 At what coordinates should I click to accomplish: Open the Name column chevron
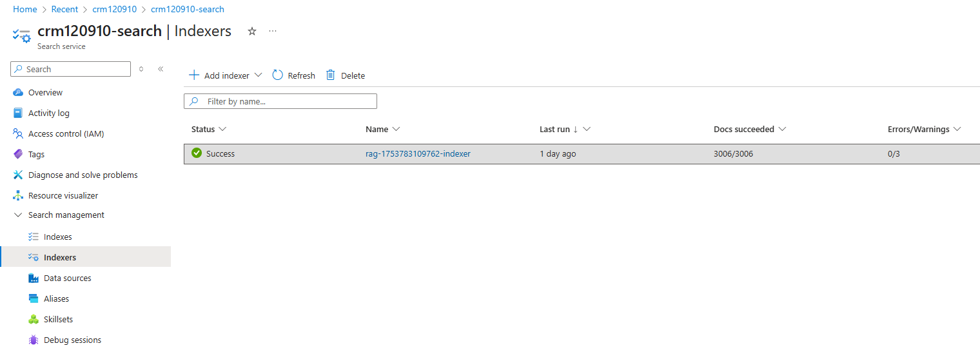click(x=396, y=129)
